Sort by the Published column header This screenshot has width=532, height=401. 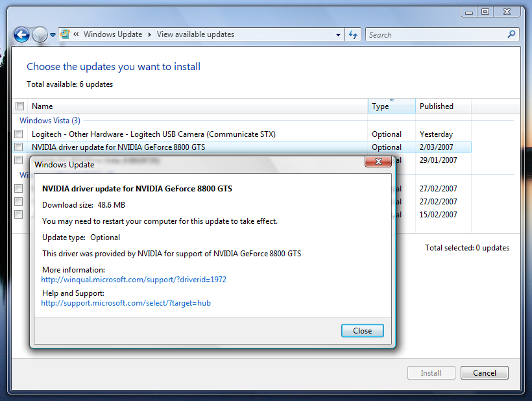[x=444, y=106]
